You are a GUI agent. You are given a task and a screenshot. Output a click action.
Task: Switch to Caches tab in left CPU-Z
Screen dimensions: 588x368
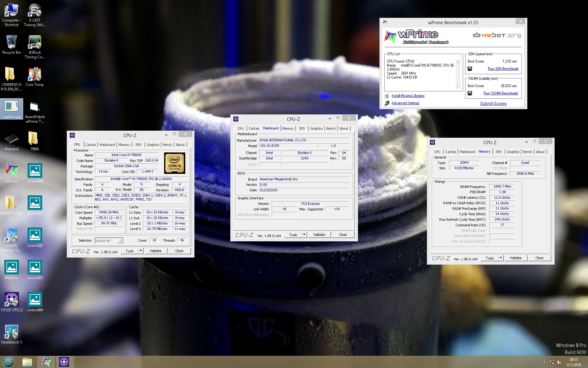click(x=90, y=145)
